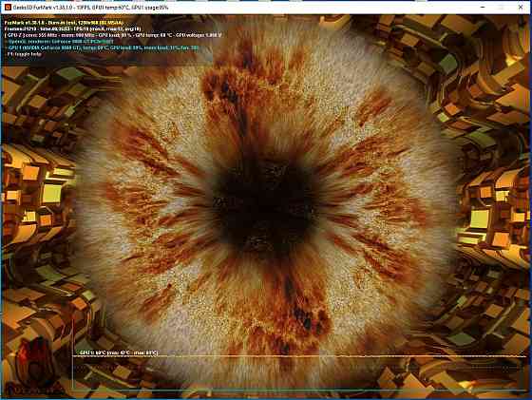Click the yellow block on the right tunnel wall
Viewport: 532px width, 400px height.
pos(480,219)
